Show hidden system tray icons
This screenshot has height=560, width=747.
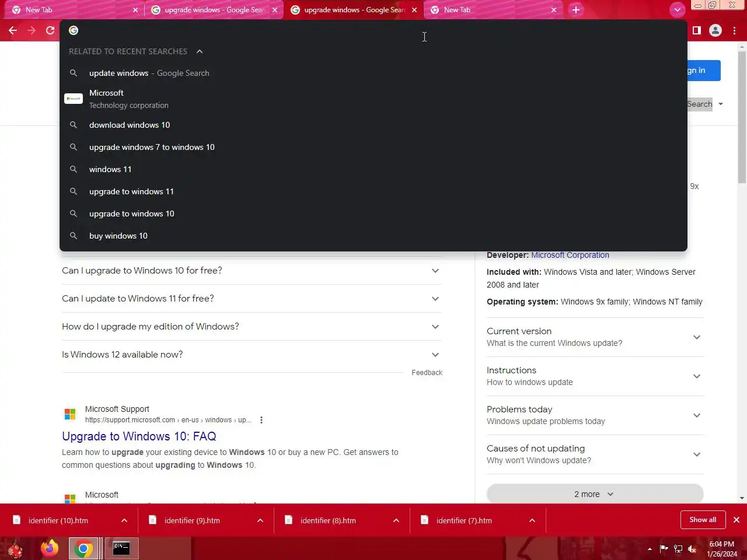click(x=650, y=549)
